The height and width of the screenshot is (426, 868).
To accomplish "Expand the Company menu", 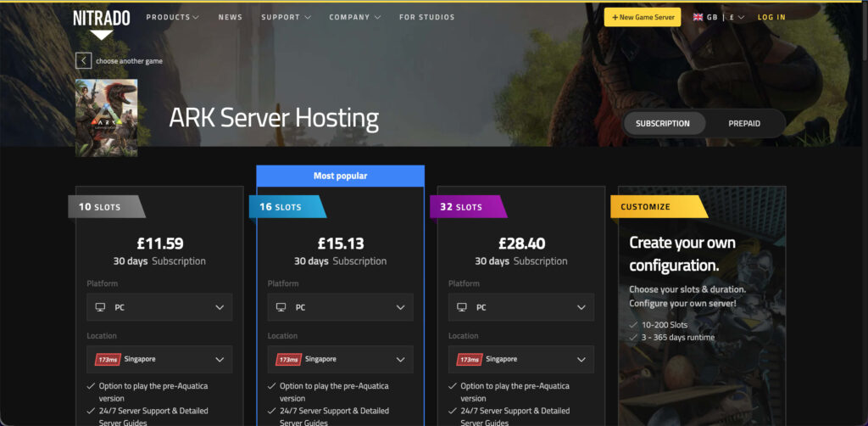I will point(355,17).
